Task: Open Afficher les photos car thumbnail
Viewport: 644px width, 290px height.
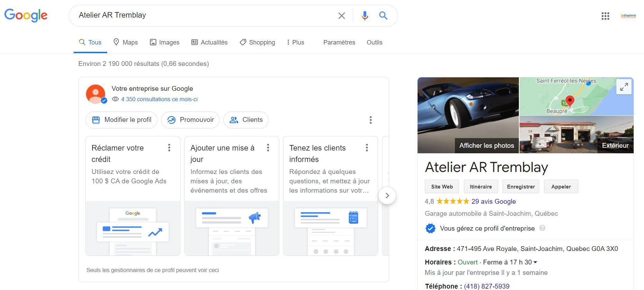Action: [468, 115]
